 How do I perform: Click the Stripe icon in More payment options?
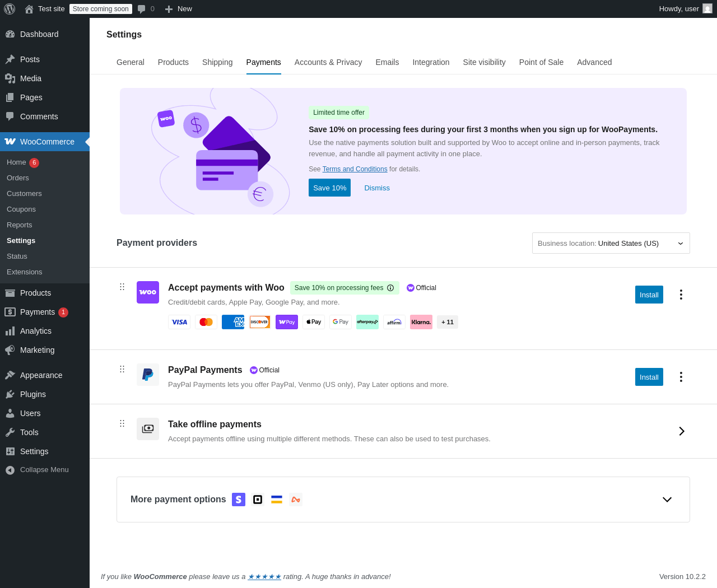[x=239, y=500]
